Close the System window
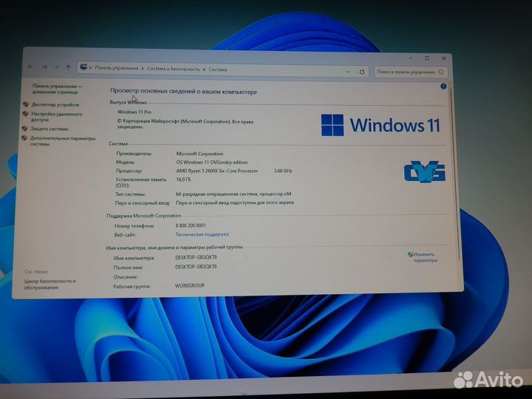 (x=443, y=58)
